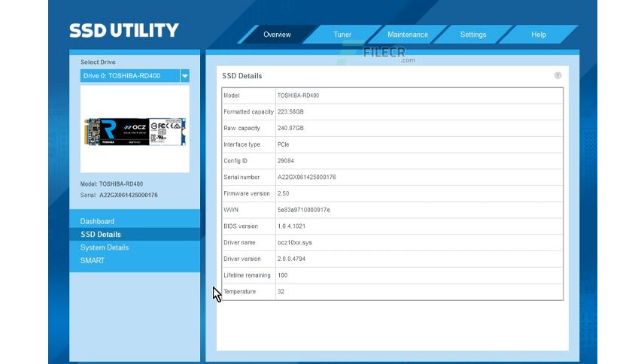This screenshot has width=629, height=364.
Task: Click the Config ID row label
Action: [x=235, y=161]
